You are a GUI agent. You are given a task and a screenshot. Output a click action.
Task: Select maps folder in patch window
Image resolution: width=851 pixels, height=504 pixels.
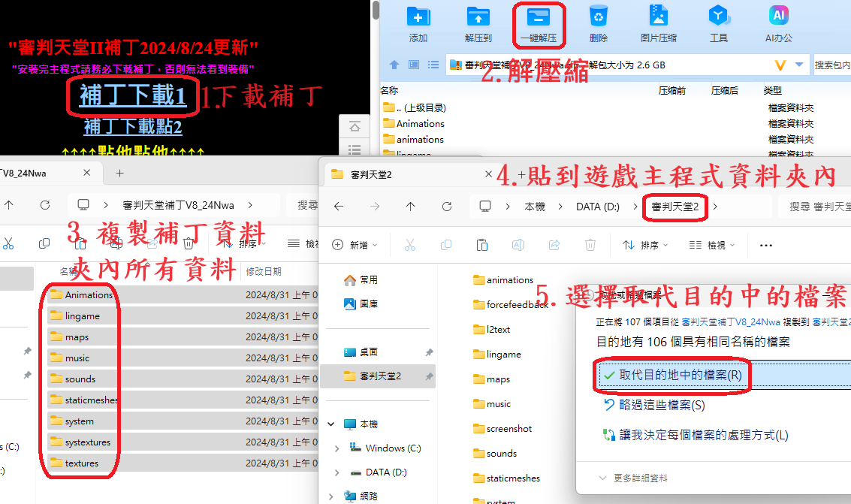[x=77, y=337]
